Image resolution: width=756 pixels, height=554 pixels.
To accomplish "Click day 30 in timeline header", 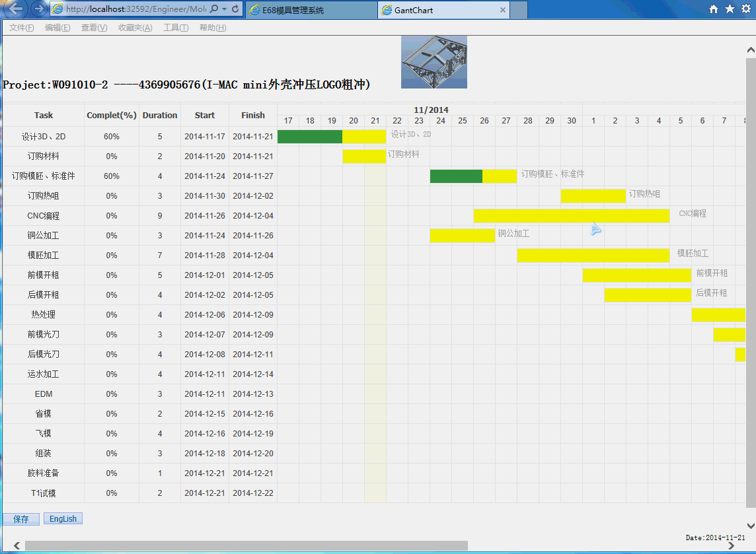I will point(572,120).
